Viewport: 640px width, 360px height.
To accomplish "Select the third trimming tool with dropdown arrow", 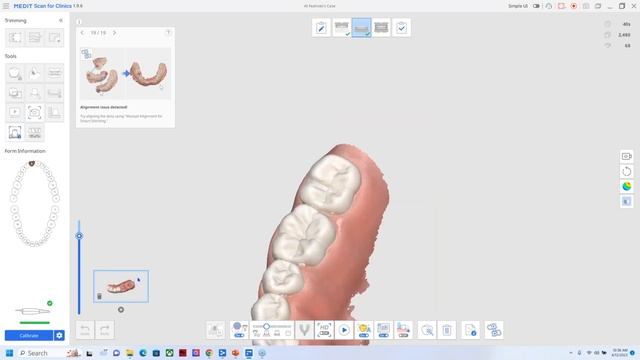I will (x=54, y=38).
